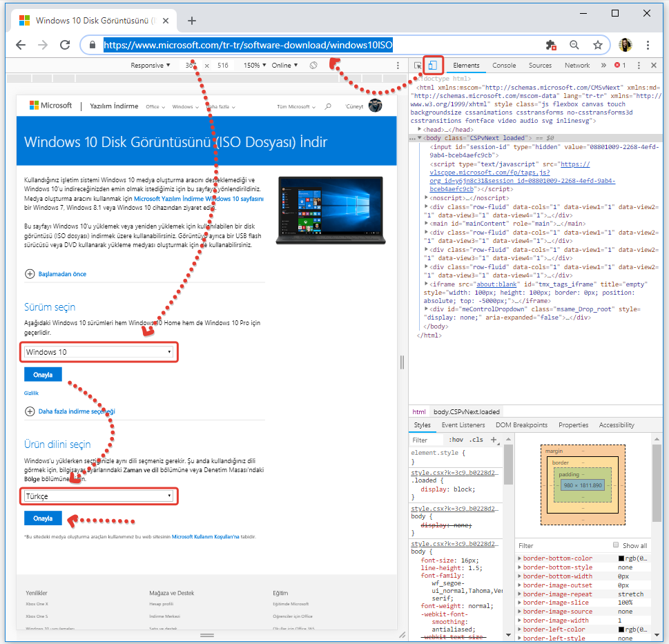
Task: Toggle the .cls element classes button
Action: pyautogui.click(x=476, y=440)
